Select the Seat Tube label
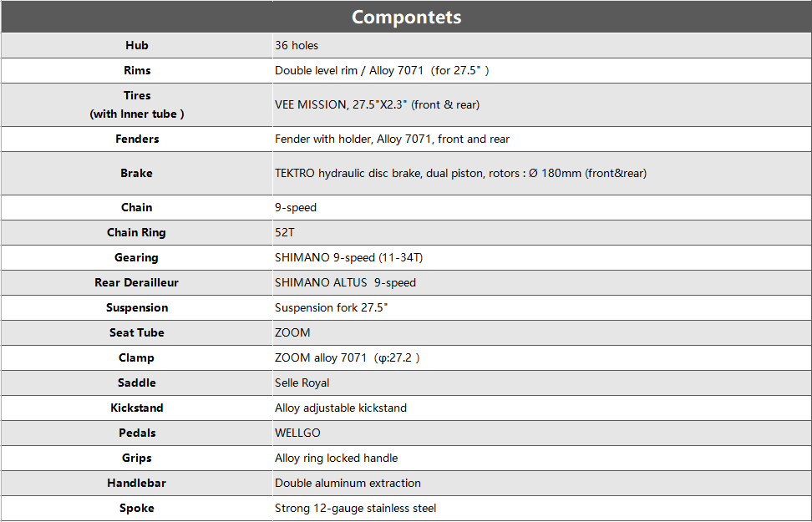 (x=137, y=332)
